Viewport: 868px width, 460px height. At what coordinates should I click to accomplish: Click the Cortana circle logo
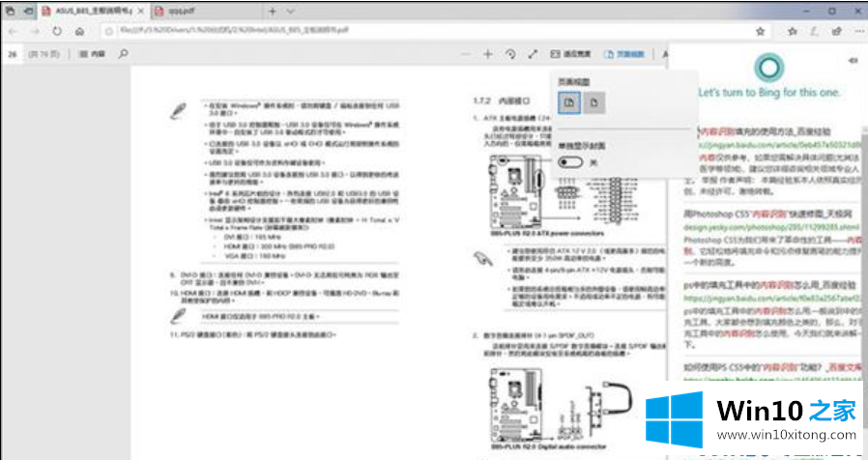click(768, 68)
